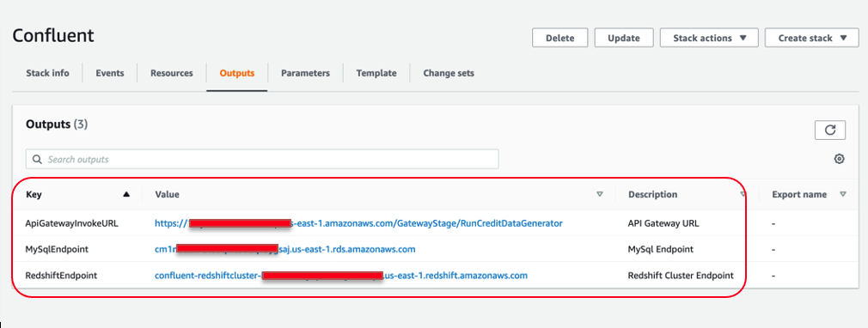
Task: Focus the Search outputs field
Action: 262,160
